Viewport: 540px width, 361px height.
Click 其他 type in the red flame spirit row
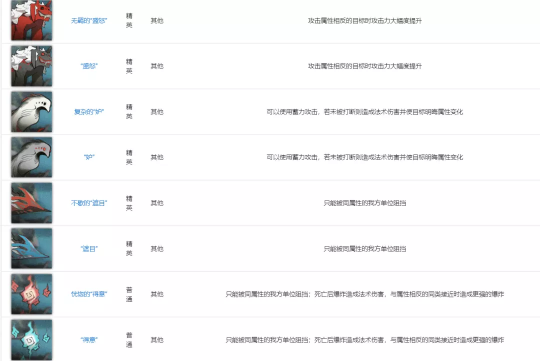(x=157, y=294)
